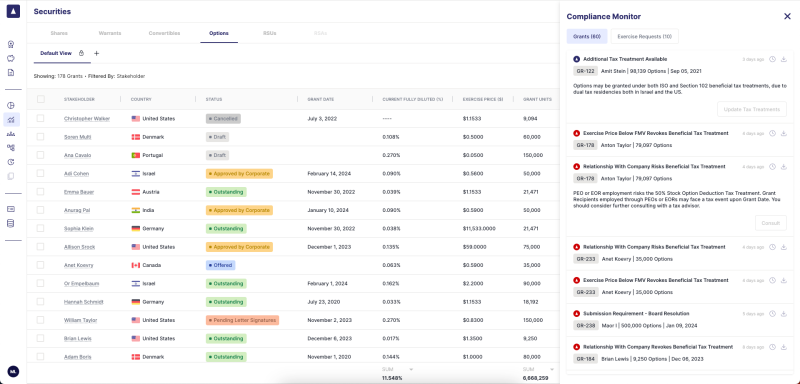The height and width of the screenshot is (384, 800).
Task: Open the stacked copies sidebar icon
Action: coord(11,176)
